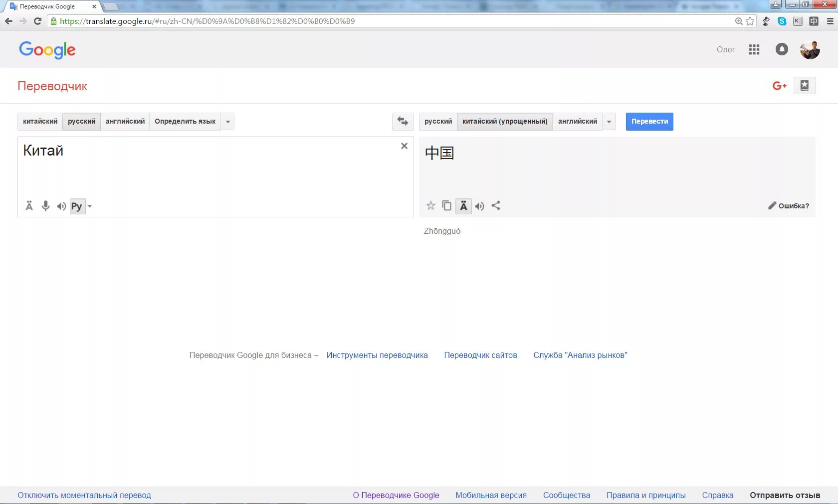Swap source and target languages

[x=403, y=121]
